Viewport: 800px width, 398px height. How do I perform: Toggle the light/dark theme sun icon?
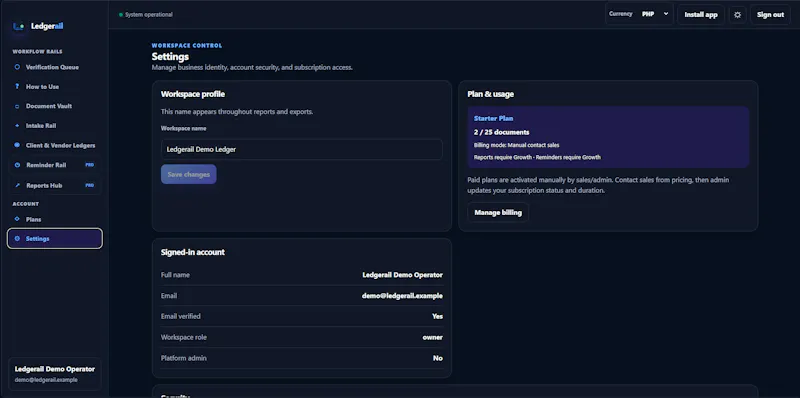pos(737,15)
